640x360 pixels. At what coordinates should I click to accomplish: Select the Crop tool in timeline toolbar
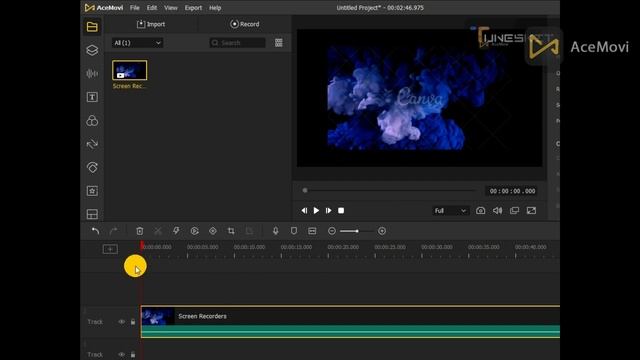point(231,231)
